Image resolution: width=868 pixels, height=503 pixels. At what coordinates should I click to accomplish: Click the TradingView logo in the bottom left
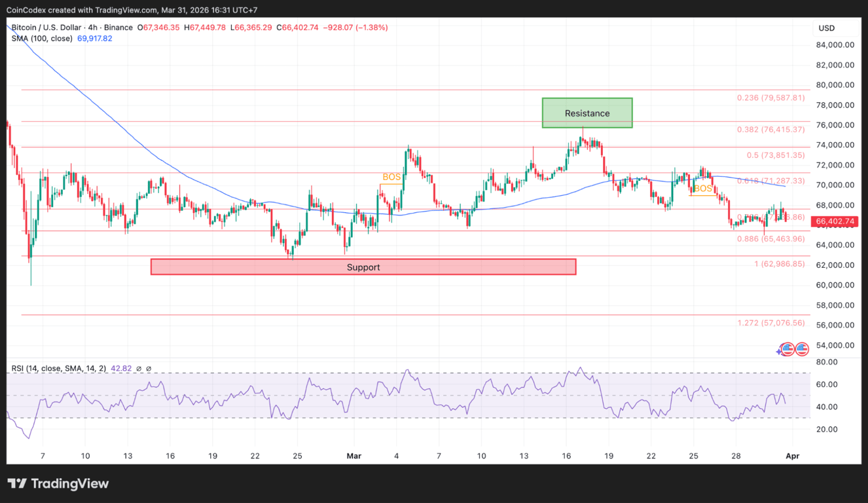[x=58, y=483]
